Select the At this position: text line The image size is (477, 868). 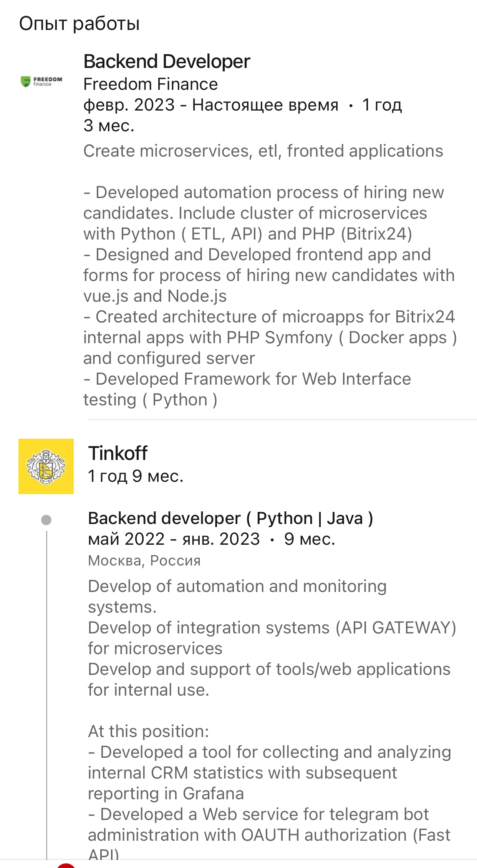point(148,731)
